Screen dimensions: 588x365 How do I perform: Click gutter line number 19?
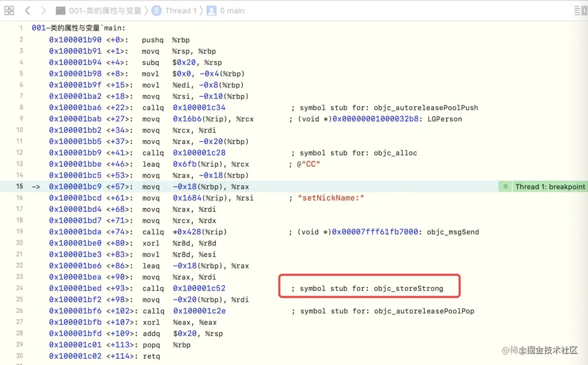19,232
